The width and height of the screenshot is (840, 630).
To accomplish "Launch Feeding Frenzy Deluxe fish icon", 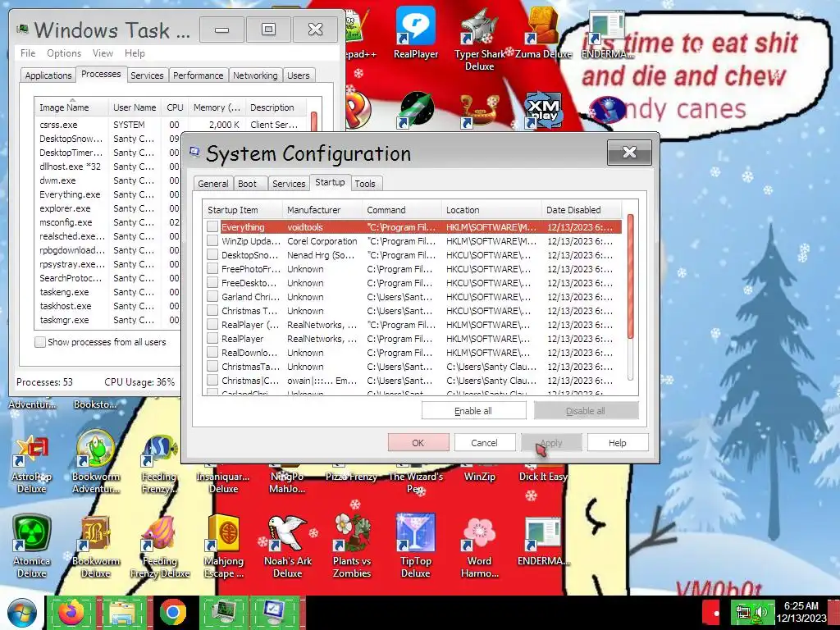I will click(160, 546).
